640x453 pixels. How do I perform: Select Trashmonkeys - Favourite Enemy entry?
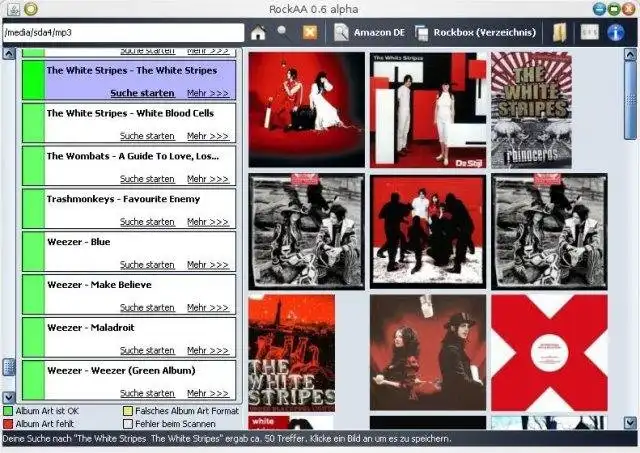(x=129, y=209)
